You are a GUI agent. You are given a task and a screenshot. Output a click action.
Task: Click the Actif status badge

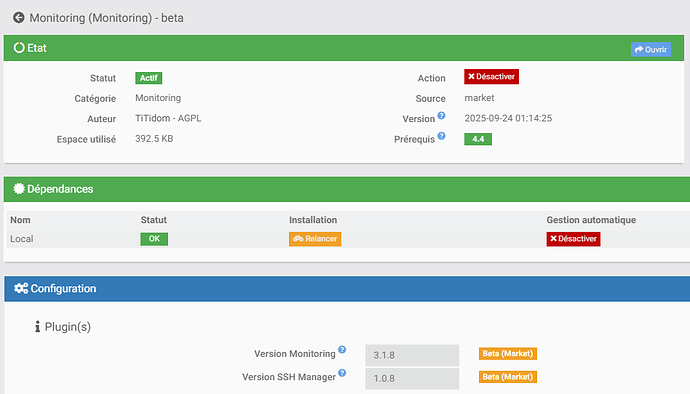pos(149,78)
